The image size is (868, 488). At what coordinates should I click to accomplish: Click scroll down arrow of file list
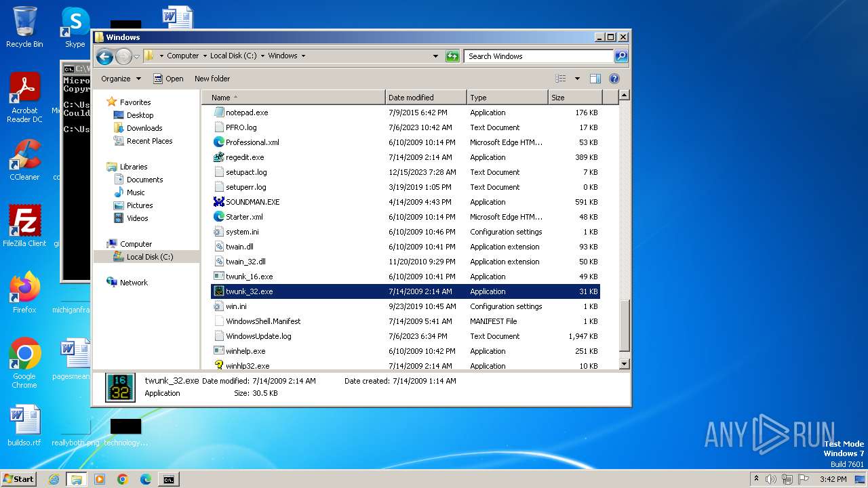point(625,364)
